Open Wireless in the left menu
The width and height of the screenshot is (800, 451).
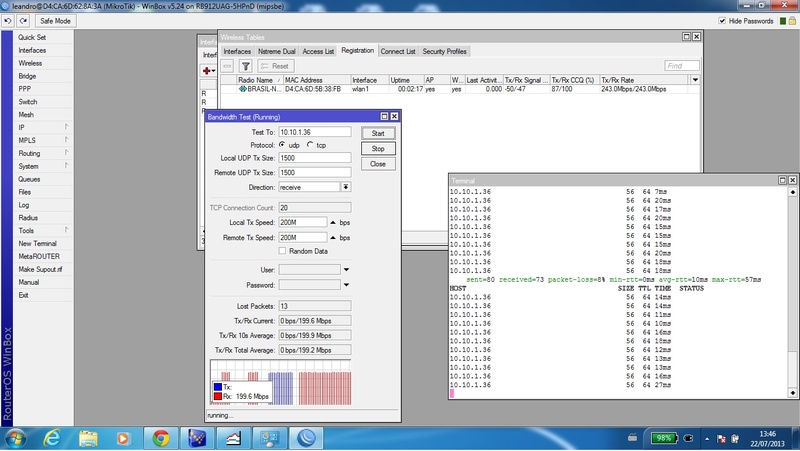pos(31,63)
